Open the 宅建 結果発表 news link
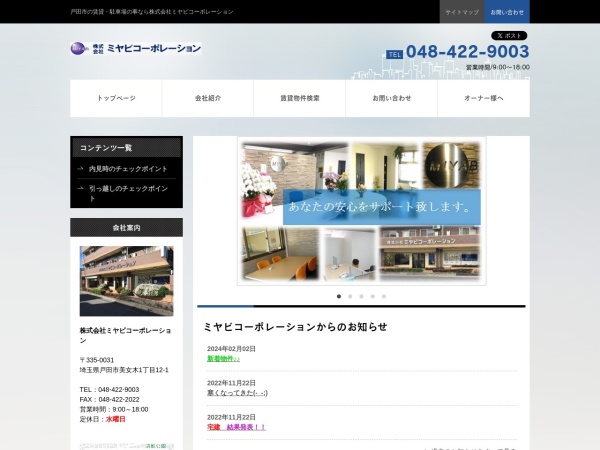Image resolution: width=600 pixels, height=450 pixels. tap(236, 427)
